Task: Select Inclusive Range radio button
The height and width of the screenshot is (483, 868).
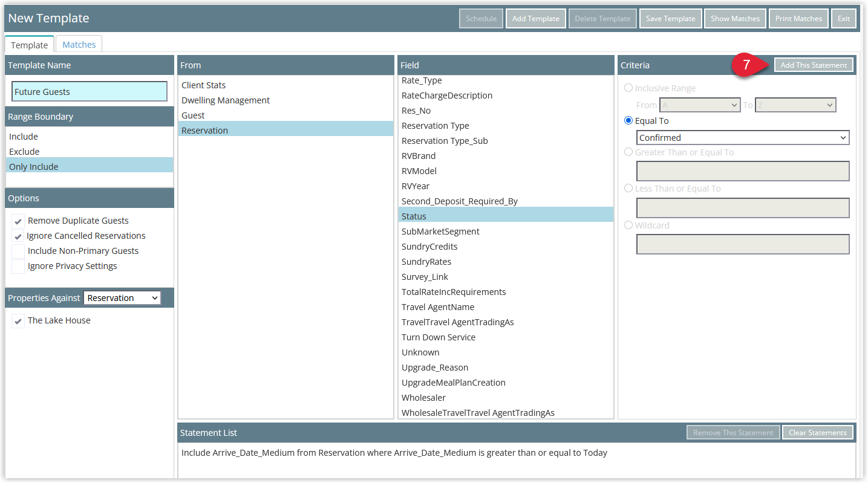Action: 628,88
